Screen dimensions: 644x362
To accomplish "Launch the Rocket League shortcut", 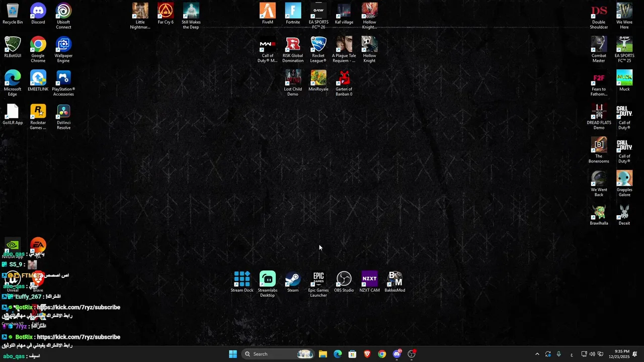I will click(318, 50).
